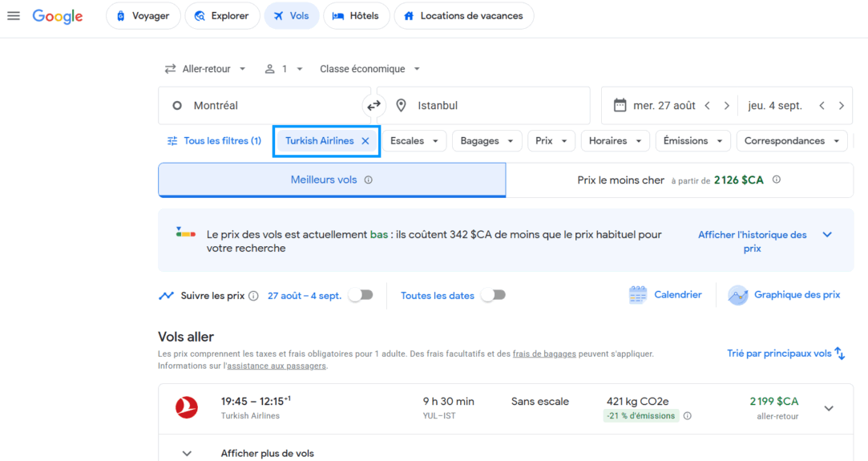Go to previous departure date
The width and height of the screenshot is (868, 461).
pyautogui.click(x=708, y=106)
